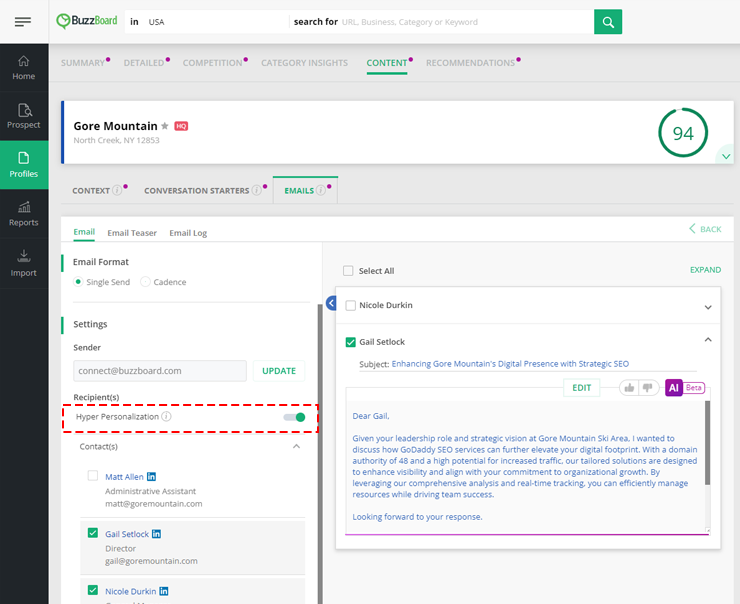Click the EDIT email button
740x604 pixels.
pyautogui.click(x=581, y=388)
